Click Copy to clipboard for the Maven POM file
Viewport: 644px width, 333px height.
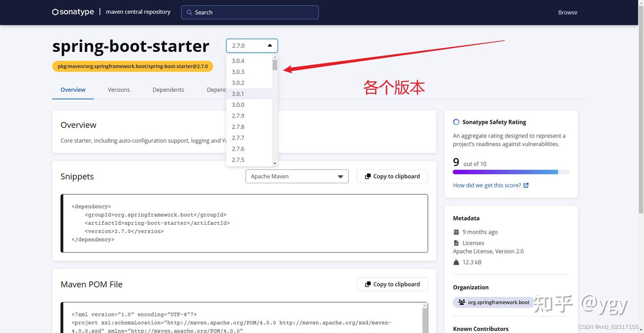[x=392, y=284]
